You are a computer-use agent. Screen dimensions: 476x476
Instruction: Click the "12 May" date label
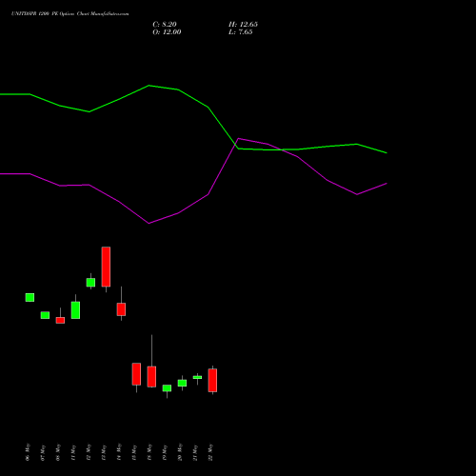point(89,452)
